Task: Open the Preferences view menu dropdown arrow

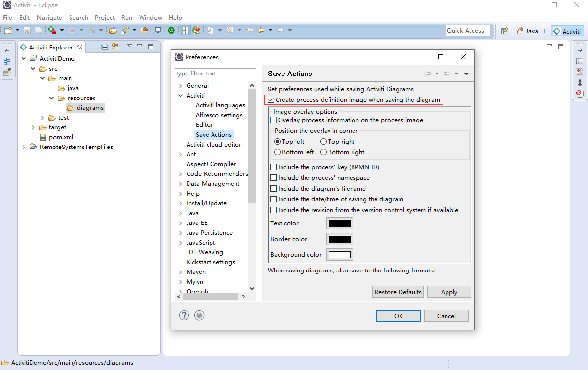Action: 466,74
